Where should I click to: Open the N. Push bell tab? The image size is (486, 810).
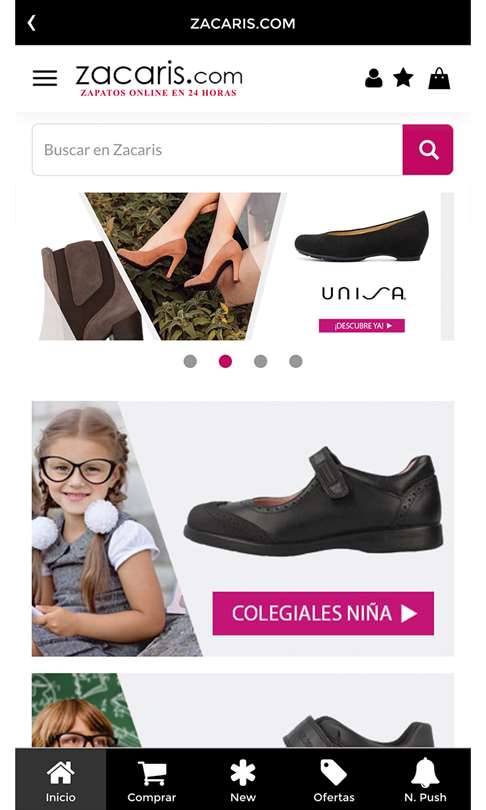coord(425,780)
